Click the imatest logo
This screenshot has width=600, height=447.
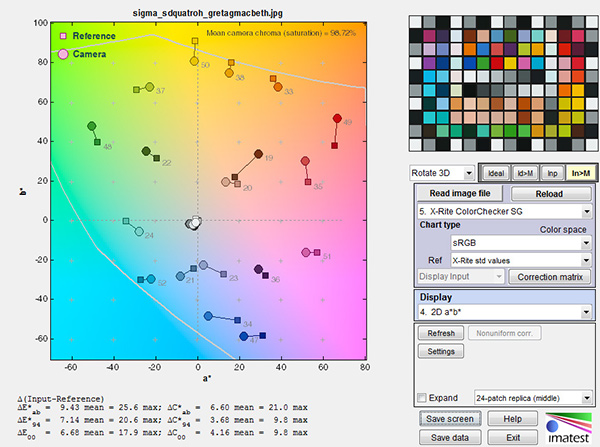click(x=568, y=428)
